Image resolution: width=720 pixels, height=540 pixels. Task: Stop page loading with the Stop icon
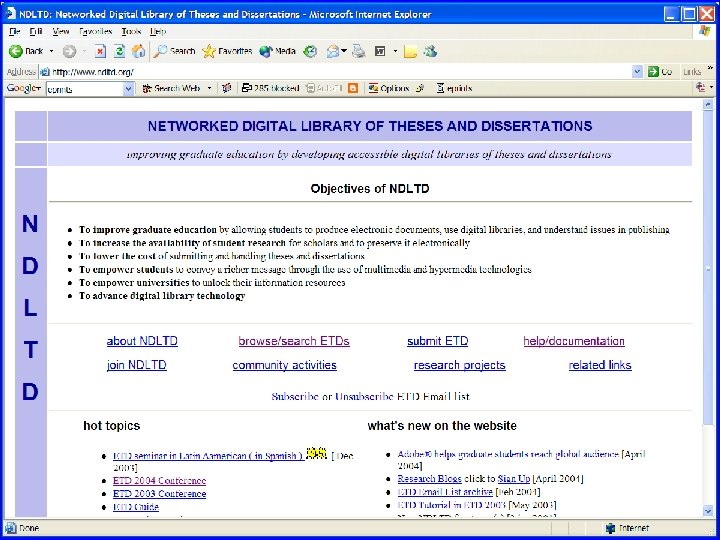tap(100, 51)
